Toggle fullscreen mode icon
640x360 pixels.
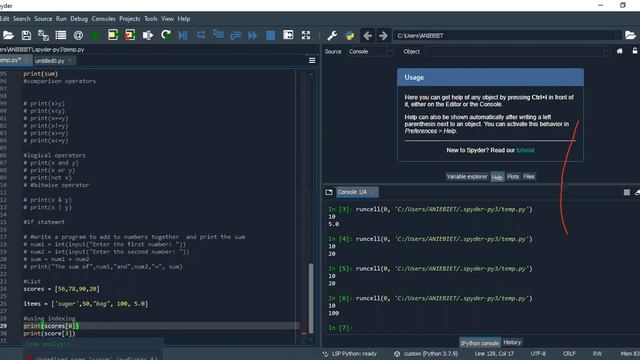306,35
